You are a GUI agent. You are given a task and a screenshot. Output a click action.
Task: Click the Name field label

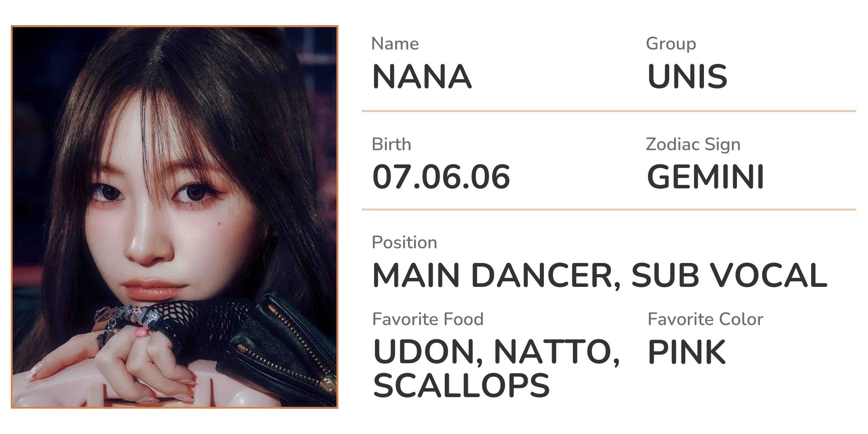coord(395,44)
